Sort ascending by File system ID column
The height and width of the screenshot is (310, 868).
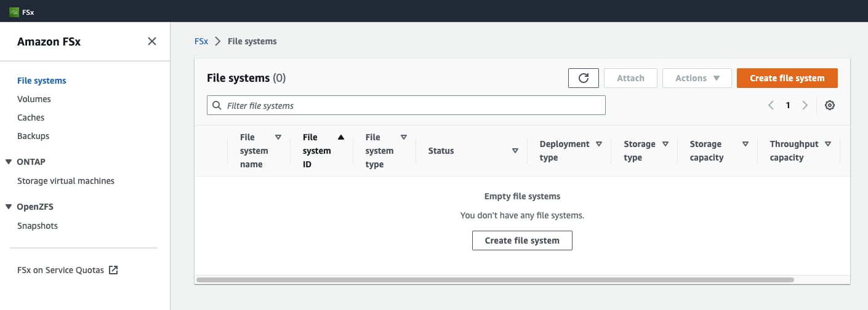pyautogui.click(x=341, y=137)
